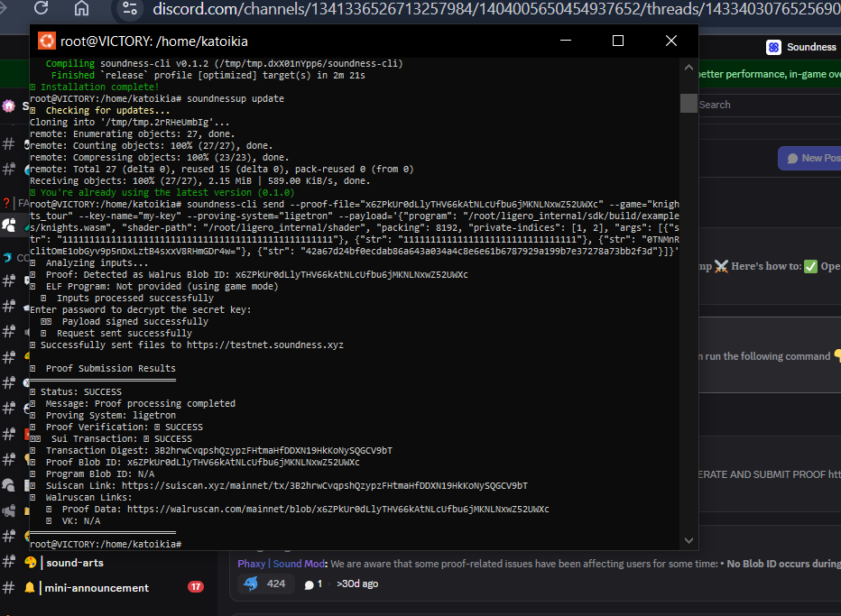Click the terminal scrollbar thumb

click(x=689, y=104)
